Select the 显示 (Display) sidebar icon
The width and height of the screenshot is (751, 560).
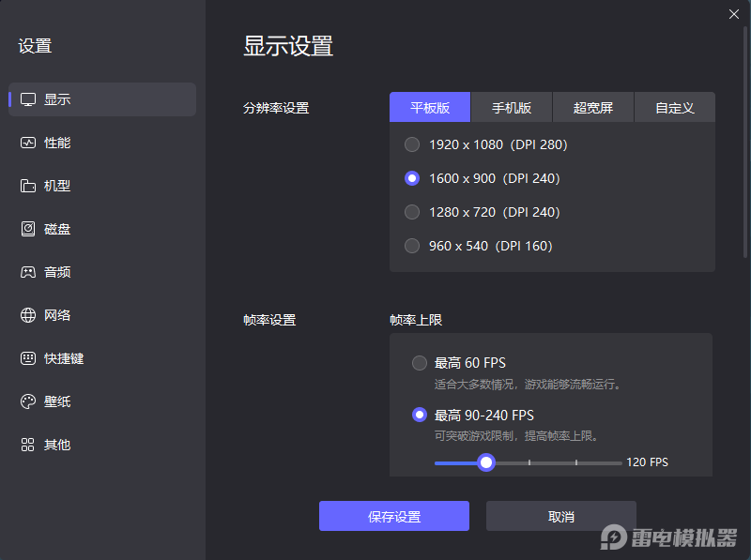(56, 99)
